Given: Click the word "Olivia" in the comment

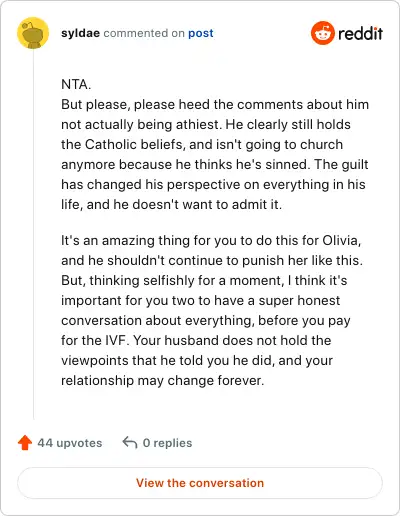Looking at the screenshot, I should [340, 240].
